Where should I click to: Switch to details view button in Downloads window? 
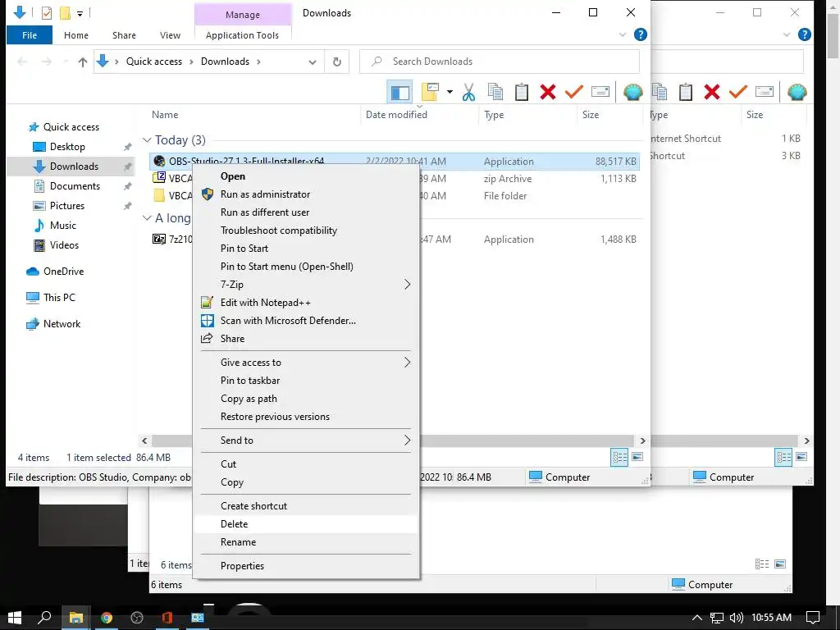[x=620, y=458]
